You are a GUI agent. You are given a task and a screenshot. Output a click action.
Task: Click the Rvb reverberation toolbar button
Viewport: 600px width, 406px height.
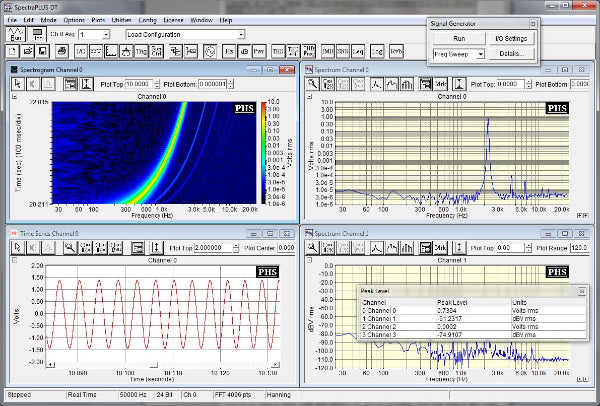point(396,51)
